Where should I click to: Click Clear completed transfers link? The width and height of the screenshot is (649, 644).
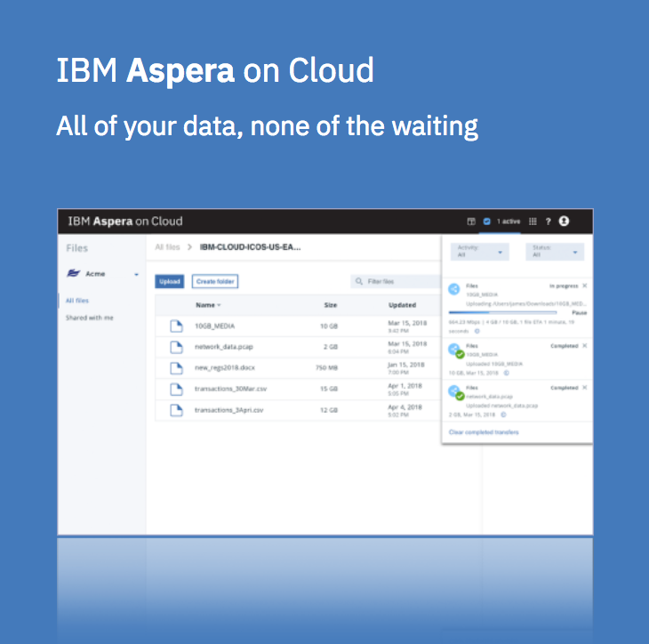(484, 432)
